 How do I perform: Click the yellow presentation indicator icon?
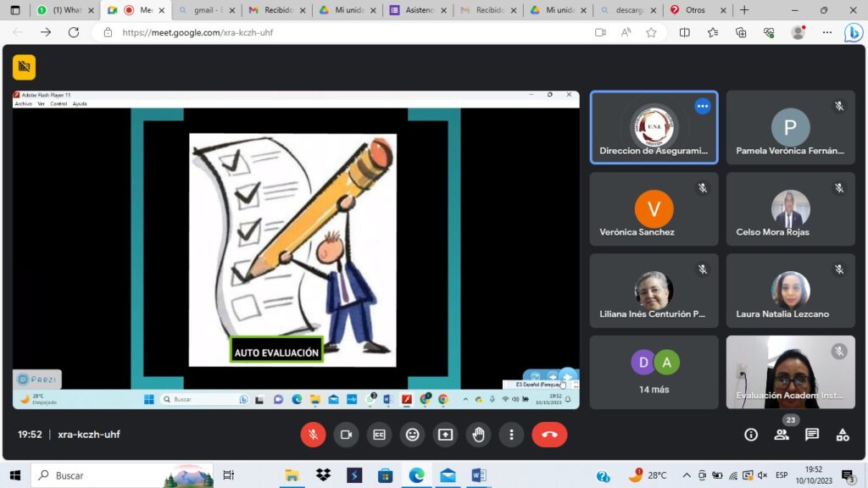(x=24, y=67)
